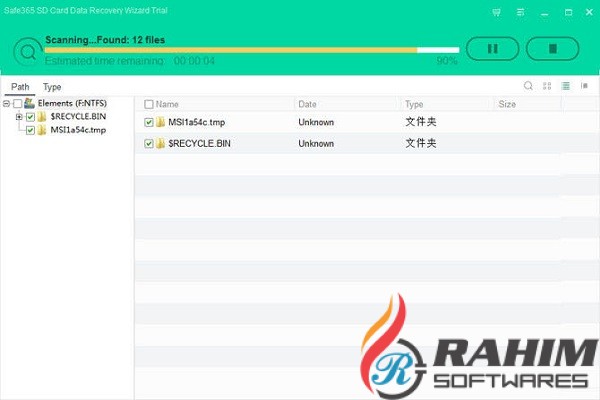Click the 90% progress label
600x400 pixels.
[x=447, y=60]
